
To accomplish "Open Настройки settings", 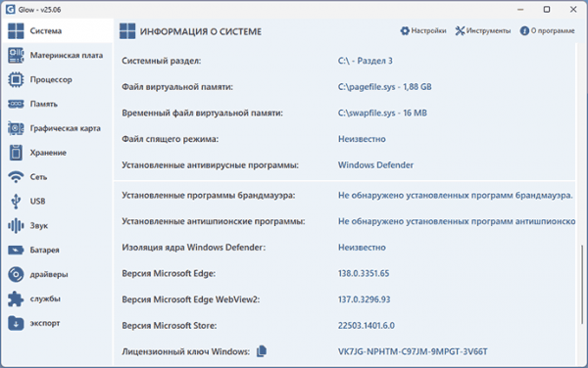I will point(423,30).
